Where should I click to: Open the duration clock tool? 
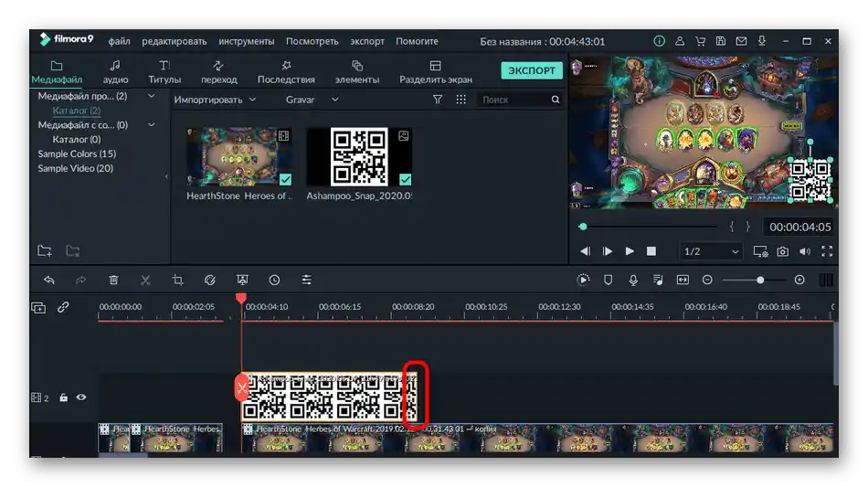274,280
